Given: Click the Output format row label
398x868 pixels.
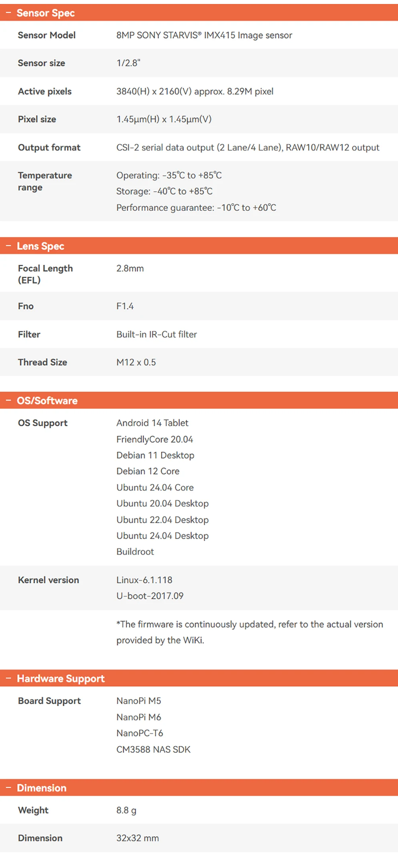Looking at the screenshot, I should 49,148.
